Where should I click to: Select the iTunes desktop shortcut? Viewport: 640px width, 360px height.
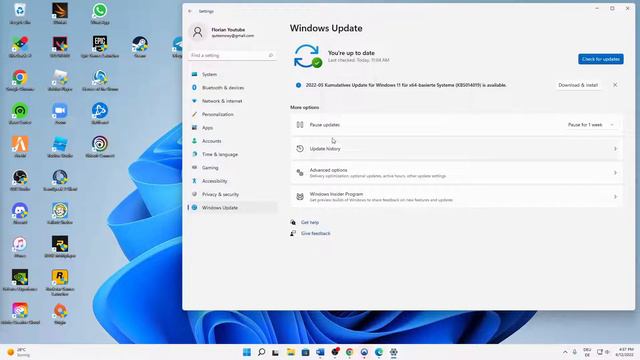(20, 247)
